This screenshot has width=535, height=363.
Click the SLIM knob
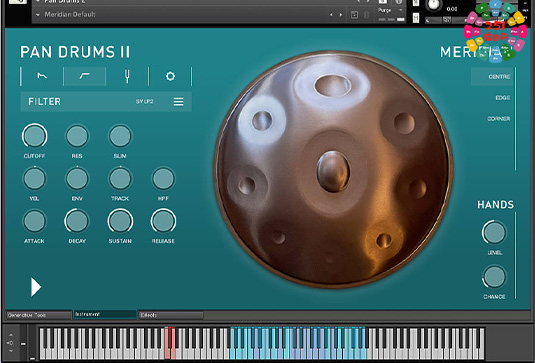click(x=120, y=136)
